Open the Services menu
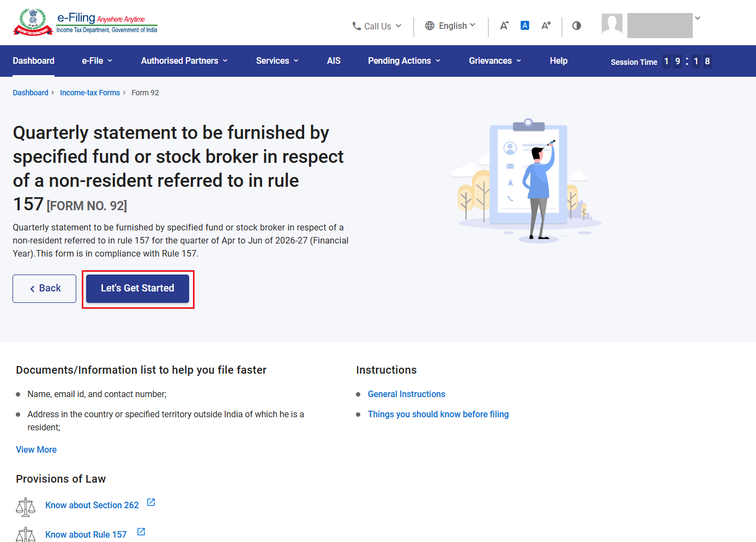The image size is (756, 542). pos(277,61)
